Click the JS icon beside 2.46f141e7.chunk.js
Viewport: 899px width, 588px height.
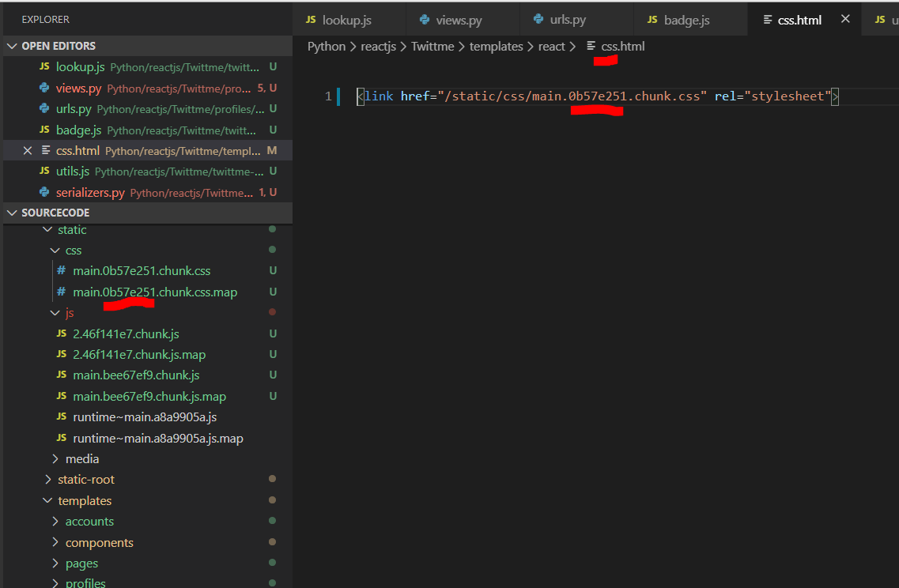point(61,334)
